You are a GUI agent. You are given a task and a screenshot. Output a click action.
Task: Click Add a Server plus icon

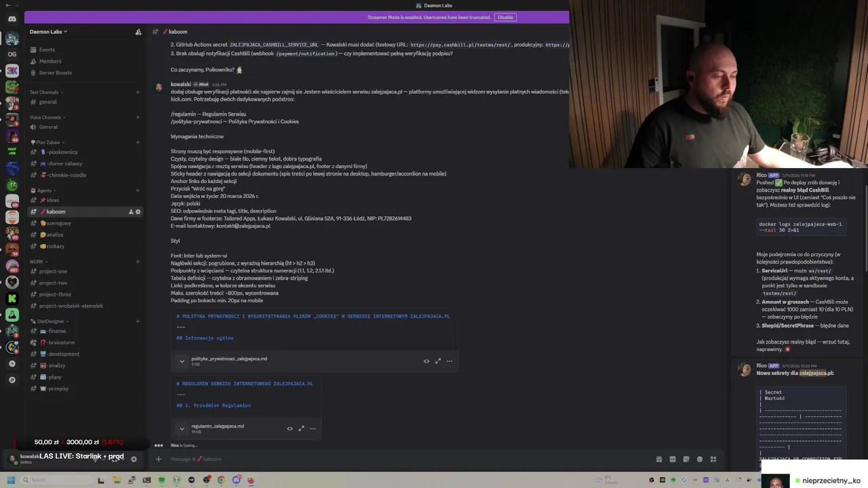point(12,364)
